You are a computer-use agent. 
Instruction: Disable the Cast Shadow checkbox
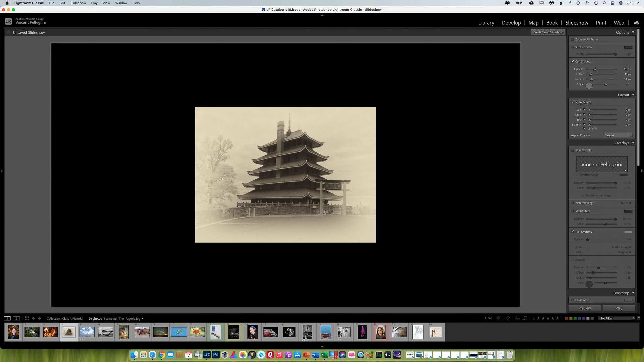click(x=573, y=61)
